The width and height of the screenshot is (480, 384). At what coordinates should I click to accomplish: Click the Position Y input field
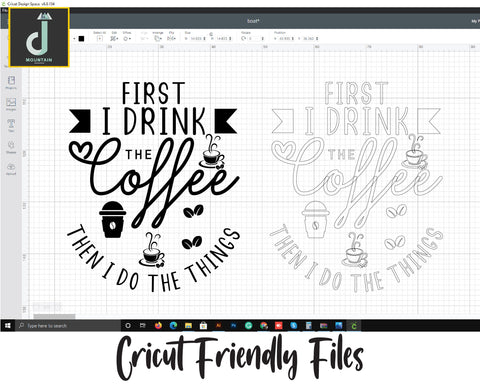tap(309, 39)
